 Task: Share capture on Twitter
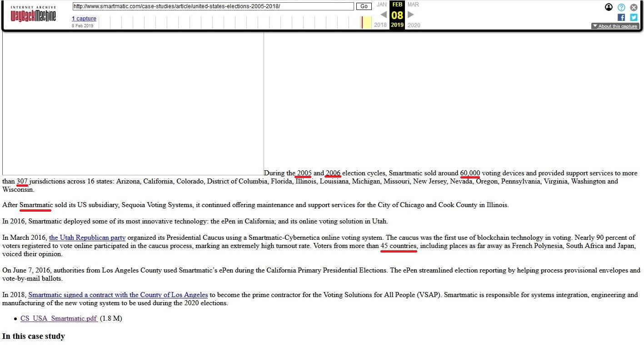(634, 17)
